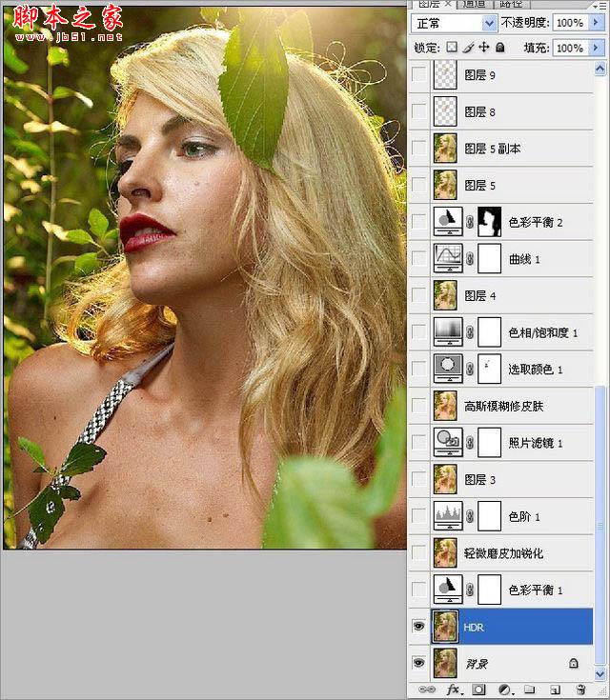
Task: Open the 不透明度 opacity slider arrow
Action: 596,22
